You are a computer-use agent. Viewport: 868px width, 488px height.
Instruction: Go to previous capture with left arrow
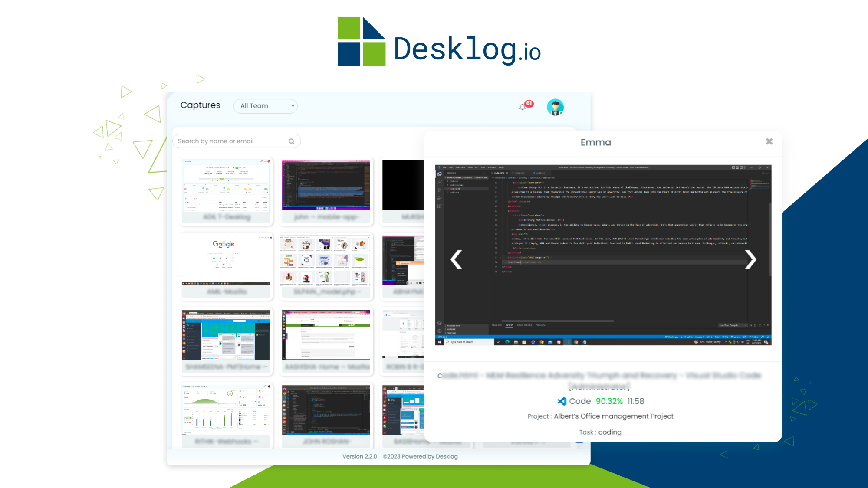456,259
